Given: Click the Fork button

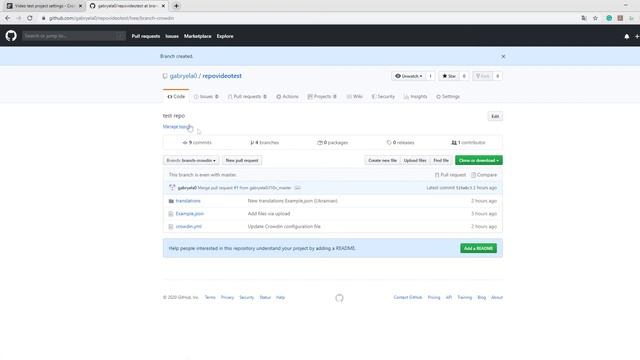Looking at the screenshot, I should click(482, 76).
